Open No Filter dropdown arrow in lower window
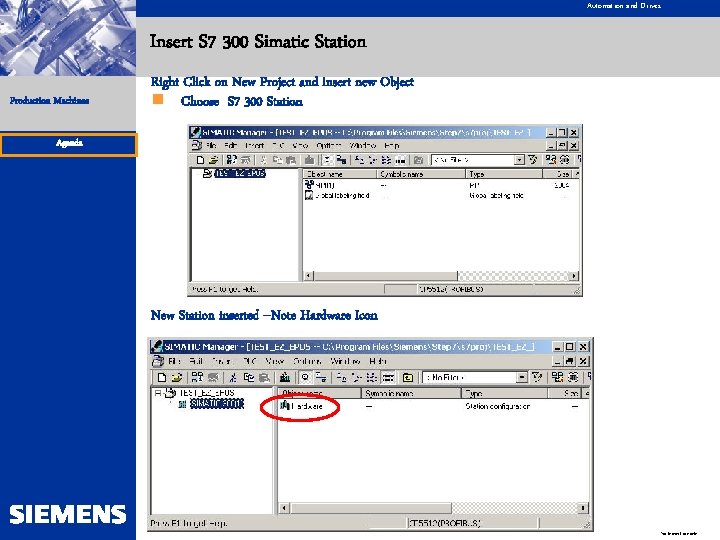The height and width of the screenshot is (540, 720). tap(521, 377)
